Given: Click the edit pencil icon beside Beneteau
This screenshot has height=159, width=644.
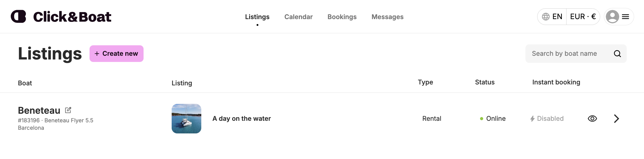Looking at the screenshot, I should point(68,110).
